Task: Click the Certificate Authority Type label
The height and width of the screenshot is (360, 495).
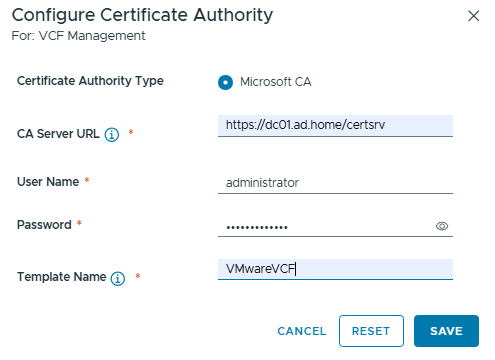Action: [90, 81]
